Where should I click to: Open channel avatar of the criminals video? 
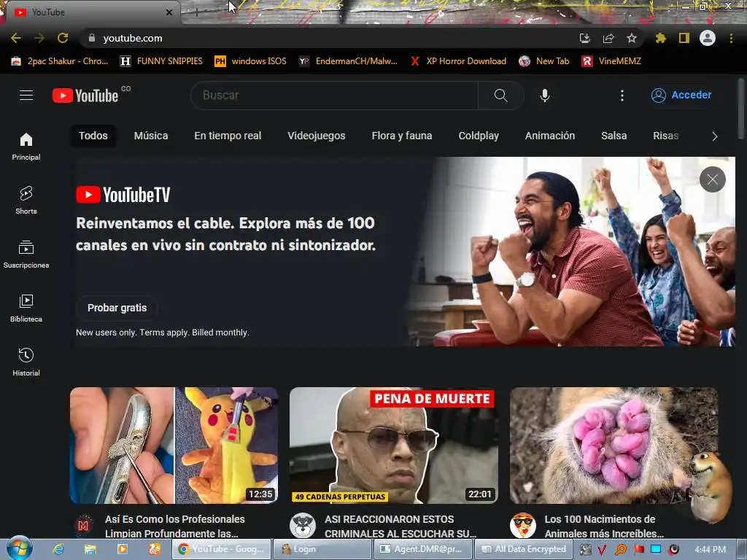[303, 525]
